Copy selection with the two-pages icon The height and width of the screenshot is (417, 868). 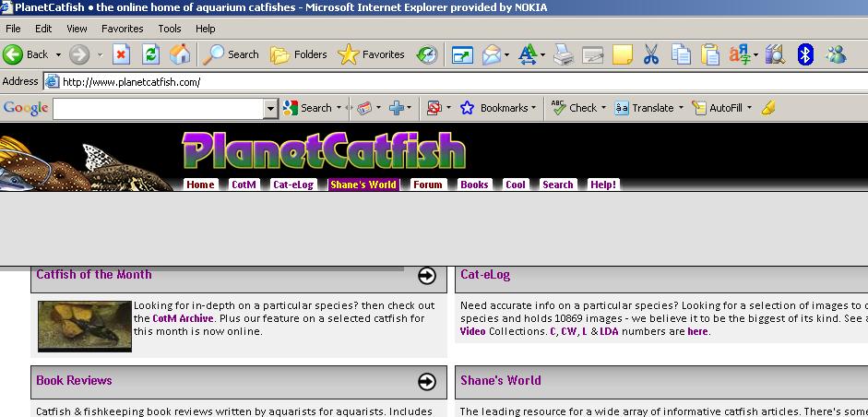pos(681,54)
